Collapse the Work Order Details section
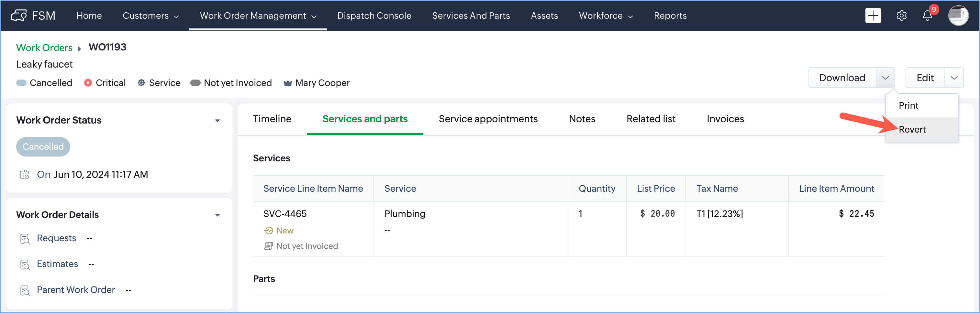The width and height of the screenshot is (980, 313). coord(217,215)
